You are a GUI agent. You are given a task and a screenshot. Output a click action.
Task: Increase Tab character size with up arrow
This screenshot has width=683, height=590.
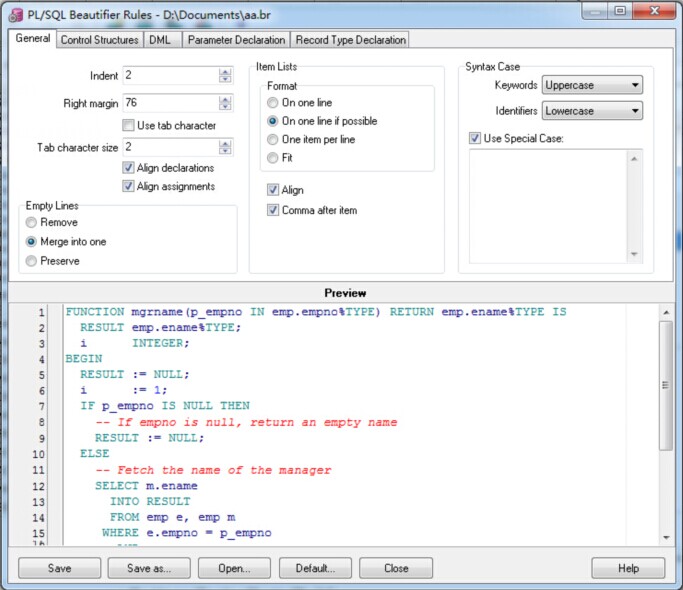point(225,143)
